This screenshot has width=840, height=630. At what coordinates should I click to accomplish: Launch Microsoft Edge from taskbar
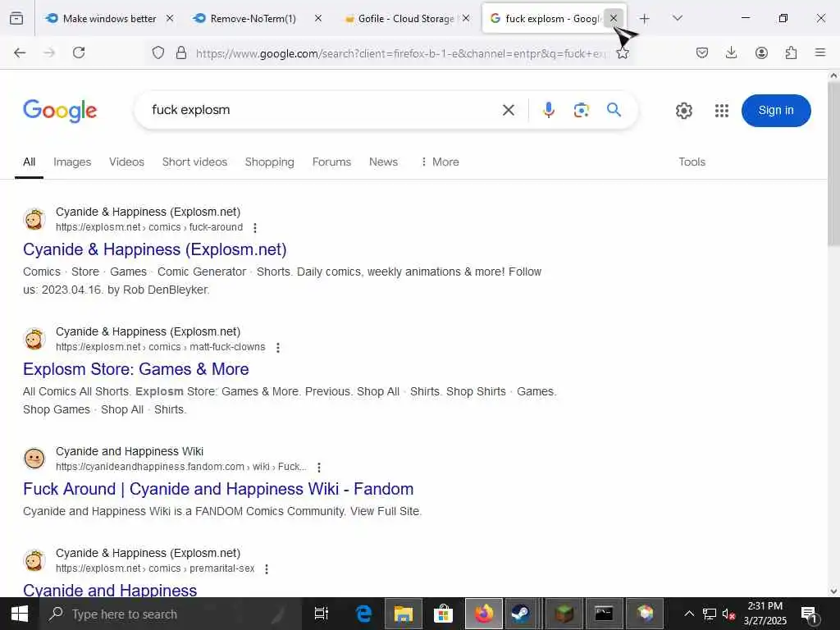point(363,614)
